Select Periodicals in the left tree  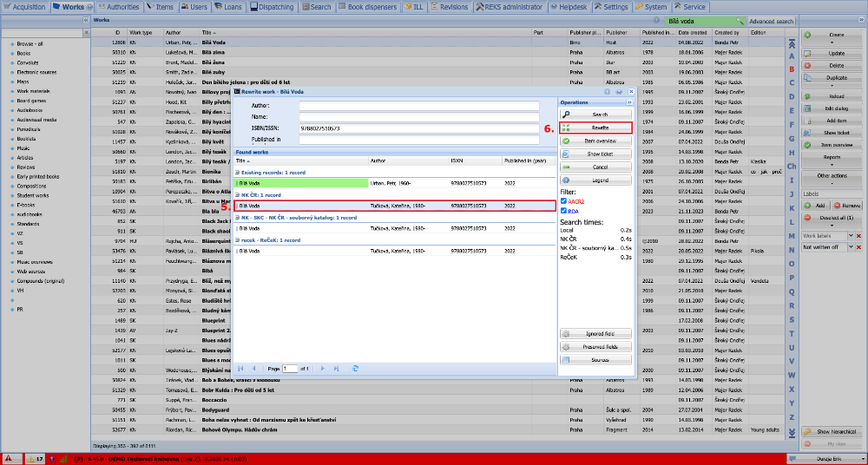coord(28,129)
